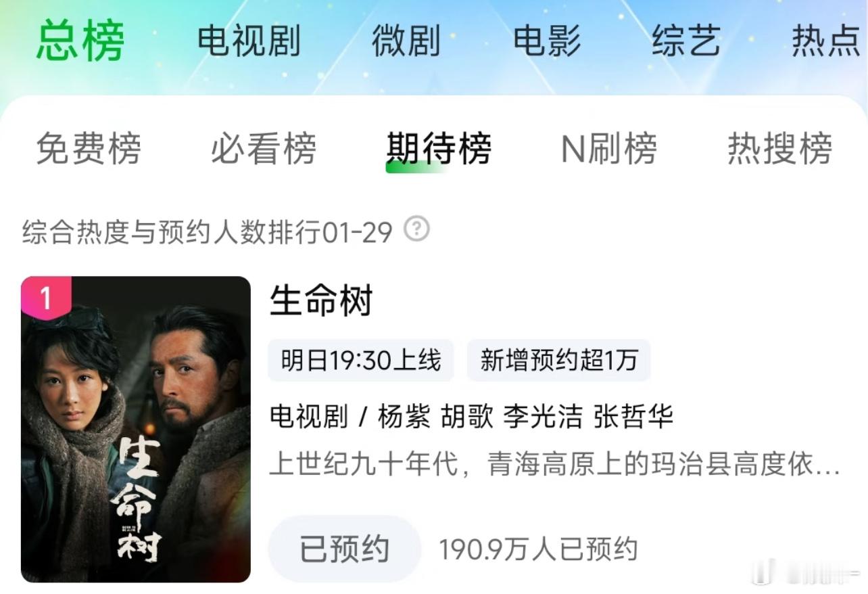Toggle the 已预约 reservation button
The image size is (868, 594).
(345, 549)
